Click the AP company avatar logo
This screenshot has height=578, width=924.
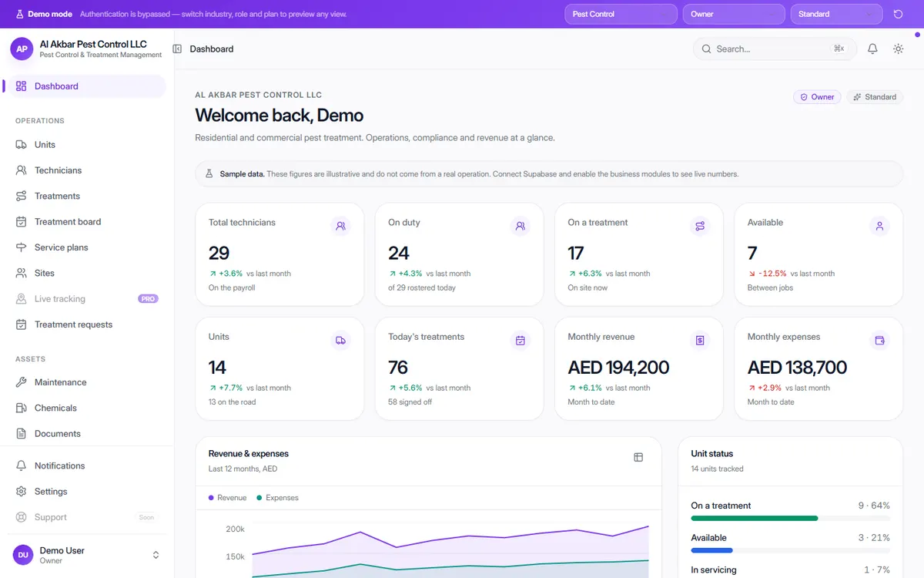(x=22, y=49)
